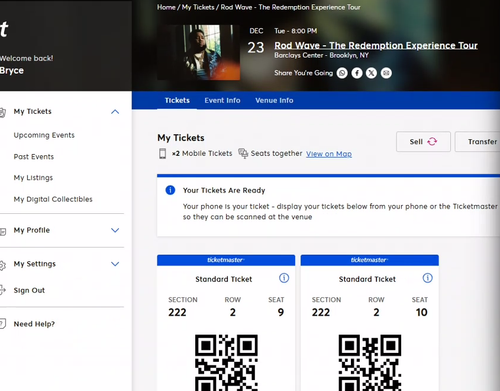The width and height of the screenshot is (500, 391).
Task: Open My Digital Collectibles in sidebar
Action: tap(53, 199)
